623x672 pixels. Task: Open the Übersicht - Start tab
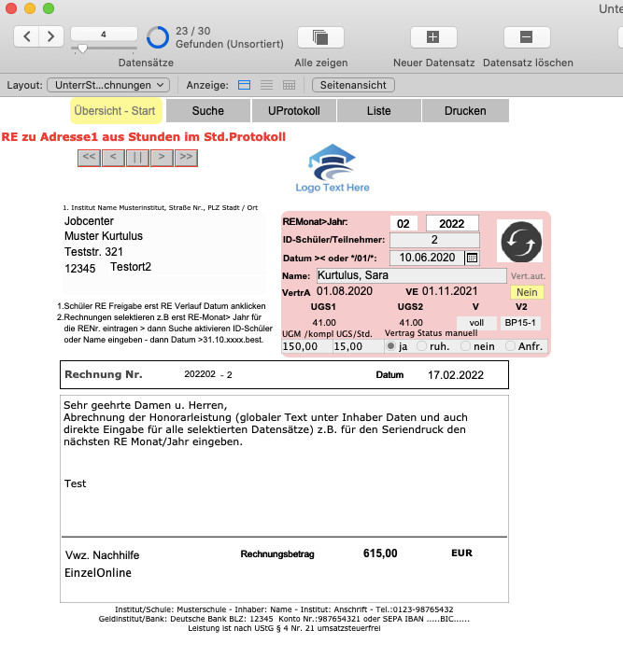pyautogui.click(x=116, y=110)
